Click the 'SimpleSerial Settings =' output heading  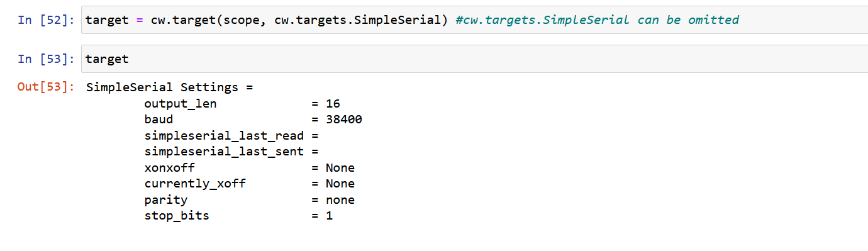pyautogui.click(x=170, y=87)
